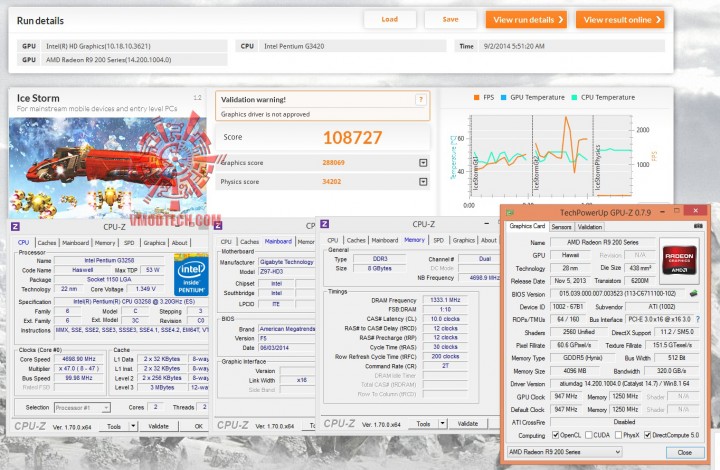
Task: Click the CPU-Z icon of the Mainboard window
Action: 218,225
